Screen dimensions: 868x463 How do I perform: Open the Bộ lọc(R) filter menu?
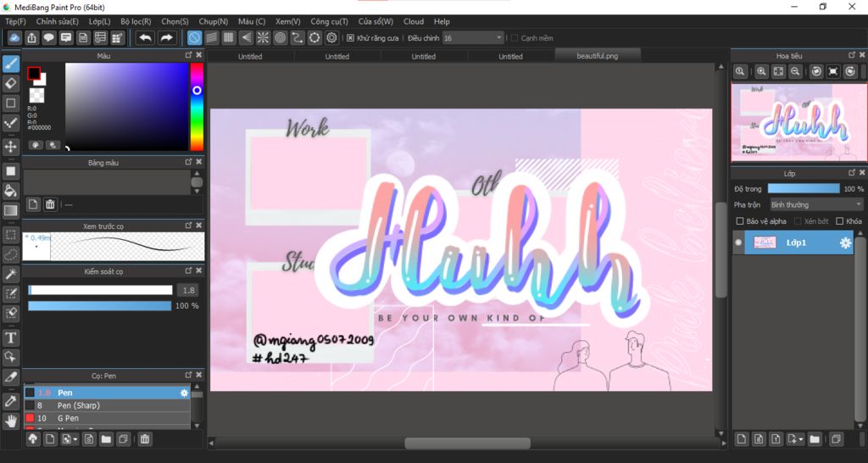click(x=136, y=21)
